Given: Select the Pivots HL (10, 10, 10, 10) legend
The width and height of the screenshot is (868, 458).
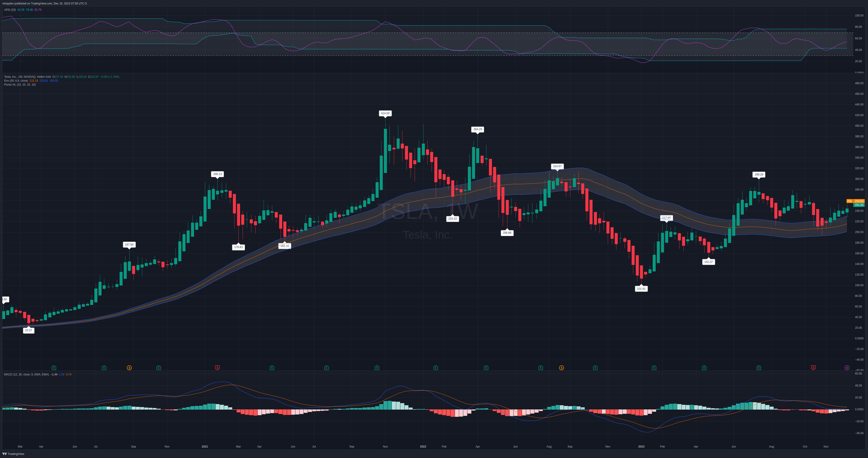Looking at the screenshot, I should point(20,85).
